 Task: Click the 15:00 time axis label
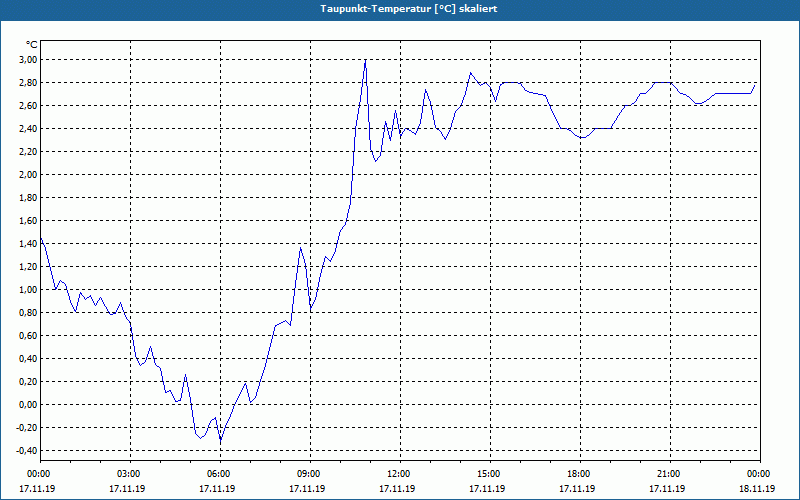click(x=490, y=474)
